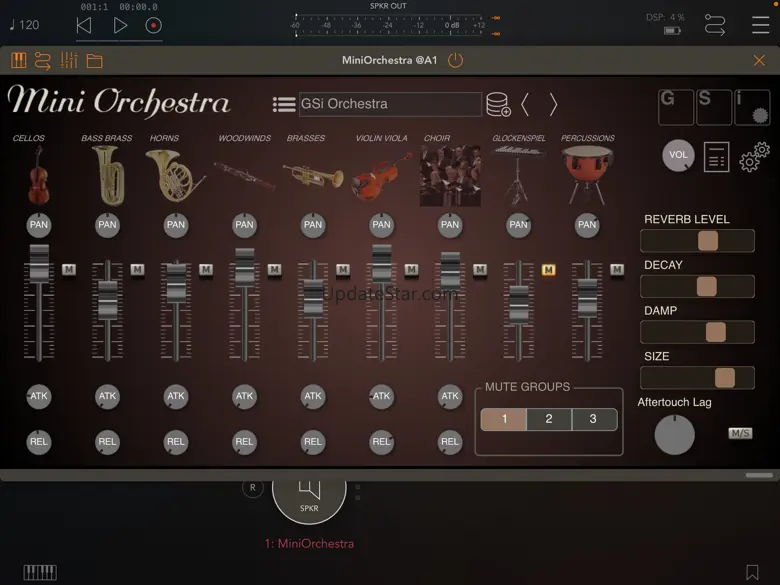Viewport: 780px width, 585px height.
Task: Start playback with the play button
Action: coord(120,25)
